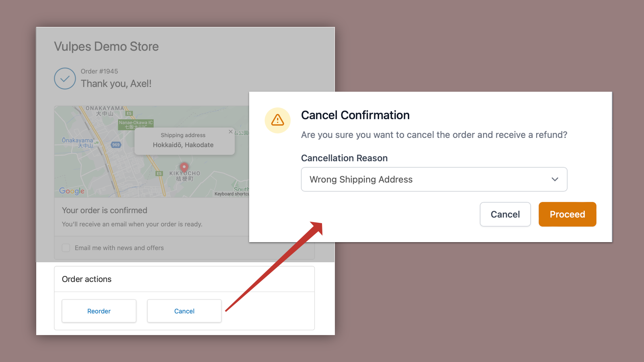Click the Vulpes Demo Store heading
644x362 pixels.
pyautogui.click(x=106, y=47)
